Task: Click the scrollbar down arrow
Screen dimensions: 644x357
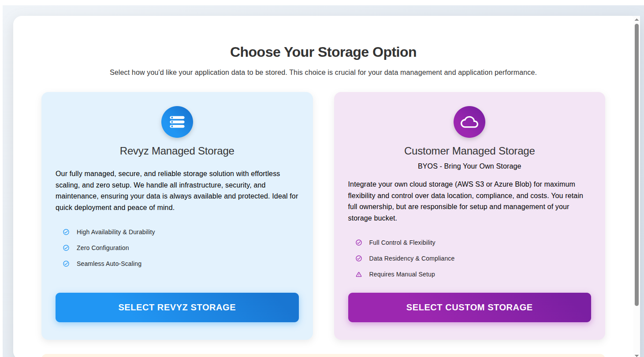Action: pos(637,355)
